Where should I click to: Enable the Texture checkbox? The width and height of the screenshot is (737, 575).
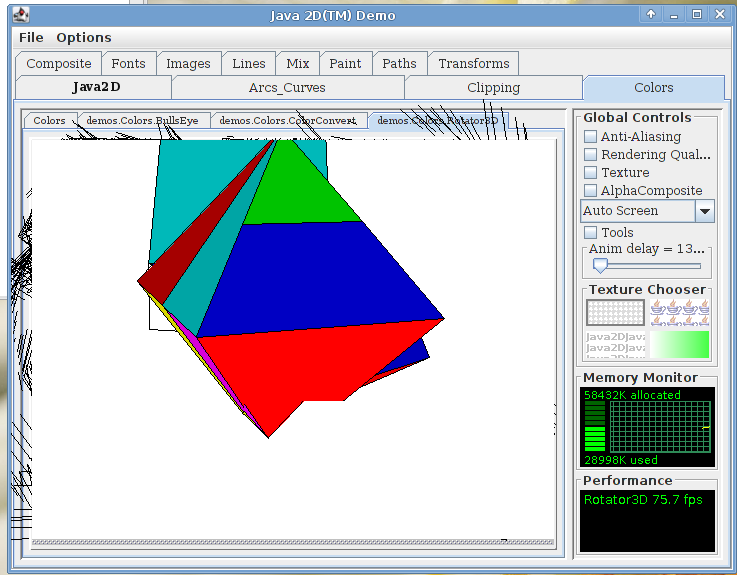tap(591, 173)
